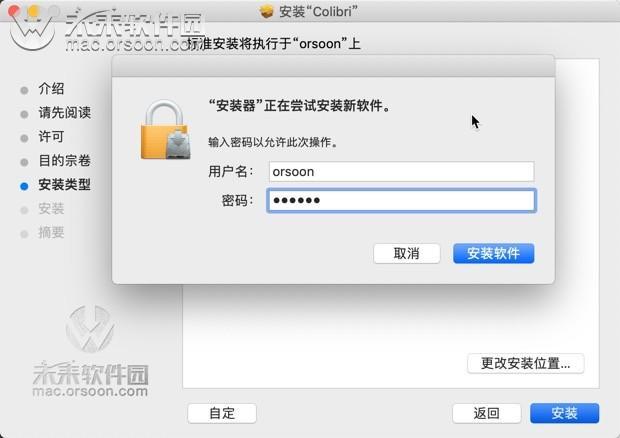Click the Colibri package icon in title bar

coord(267,11)
